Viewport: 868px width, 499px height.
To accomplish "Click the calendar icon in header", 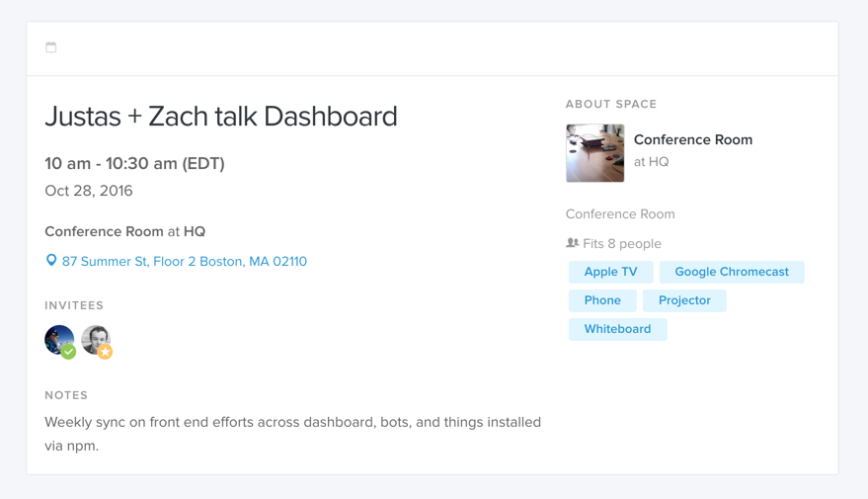I will point(51,47).
